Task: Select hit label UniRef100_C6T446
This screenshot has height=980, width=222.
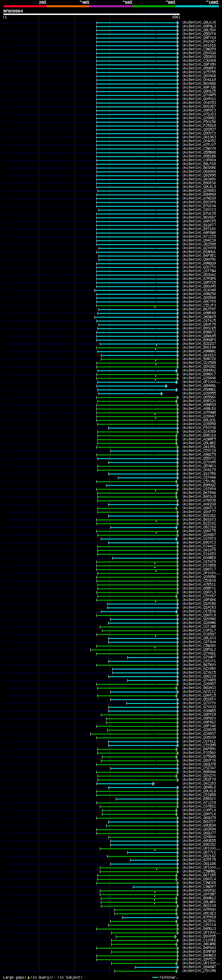Action: pos(199,478)
